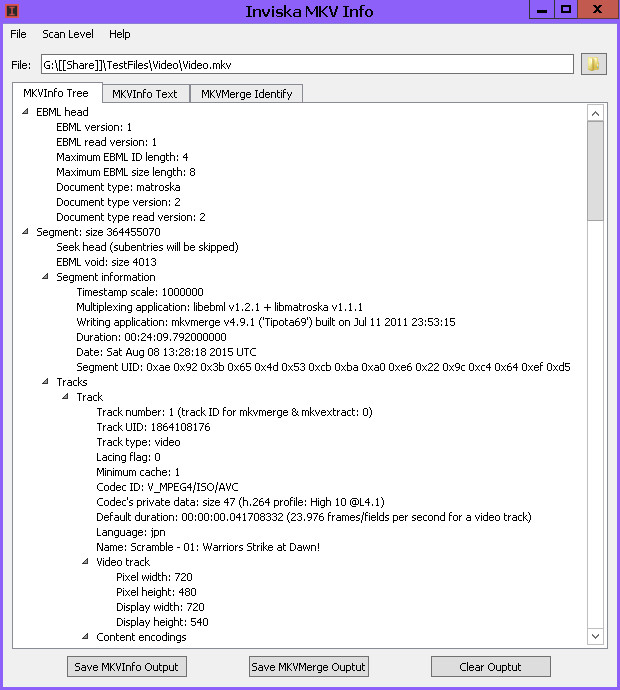Screen dimensions: 620x690
Task: Collapse the Segment information node
Action: tap(45, 277)
